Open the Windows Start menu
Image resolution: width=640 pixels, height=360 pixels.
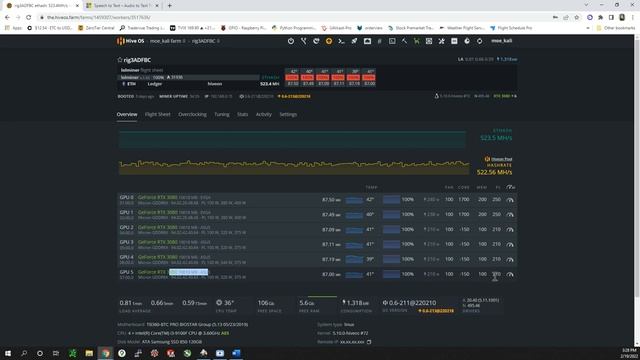(x=8, y=353)
